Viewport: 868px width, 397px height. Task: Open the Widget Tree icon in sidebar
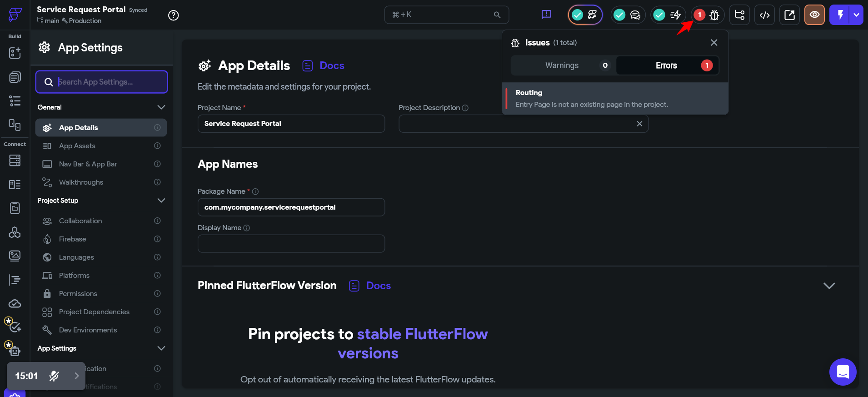click(15, 101)
